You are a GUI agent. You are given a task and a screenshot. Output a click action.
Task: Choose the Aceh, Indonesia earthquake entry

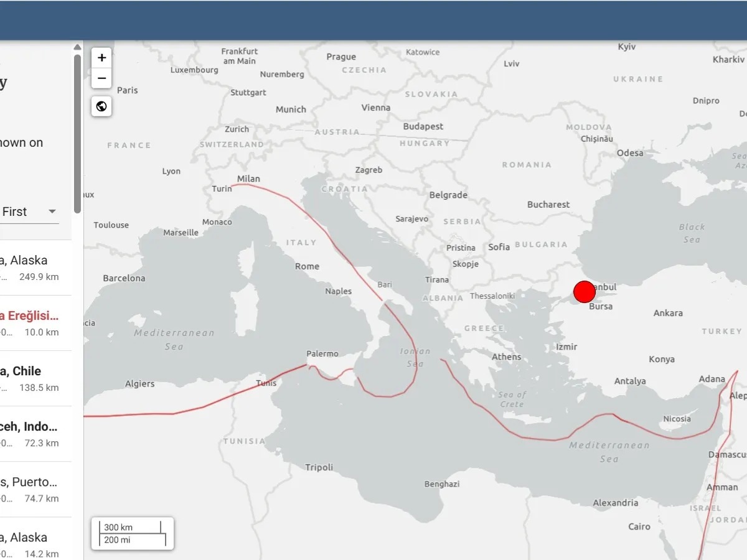(x=31, y=434)
